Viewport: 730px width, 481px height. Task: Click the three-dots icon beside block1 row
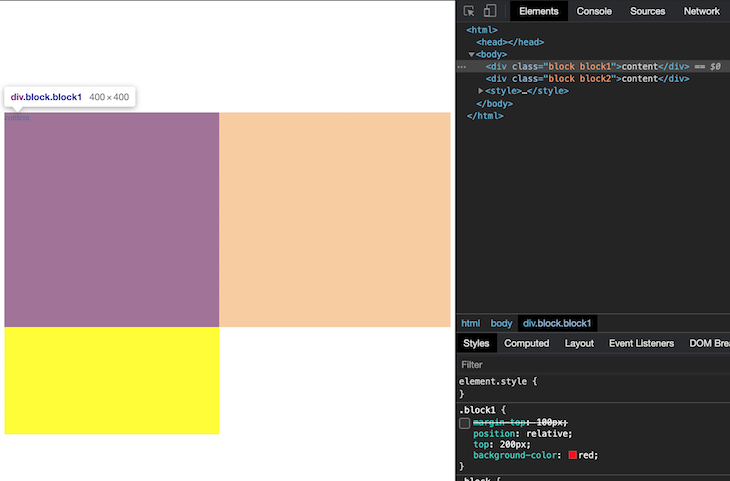coord(462,67)
